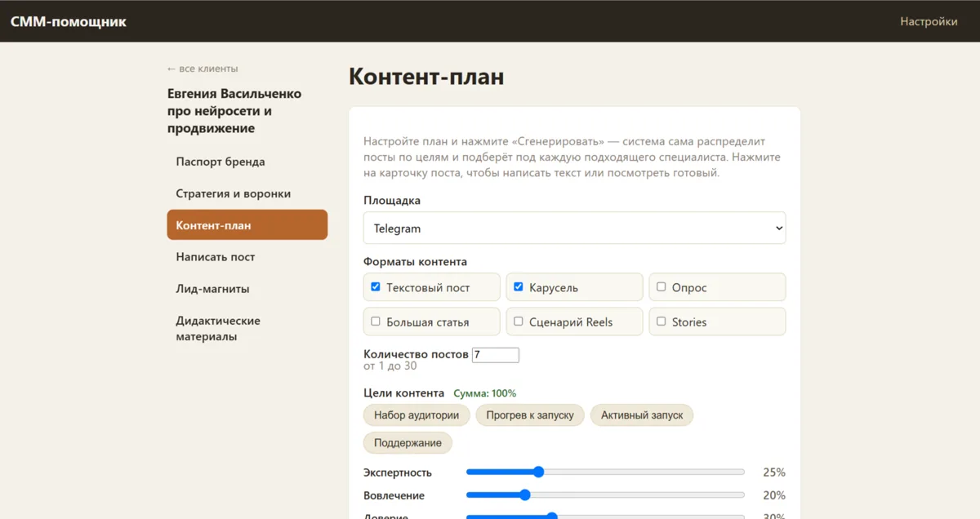Open Настройки in the top bar
Screen dimensions: 980x519
(929, 21)
